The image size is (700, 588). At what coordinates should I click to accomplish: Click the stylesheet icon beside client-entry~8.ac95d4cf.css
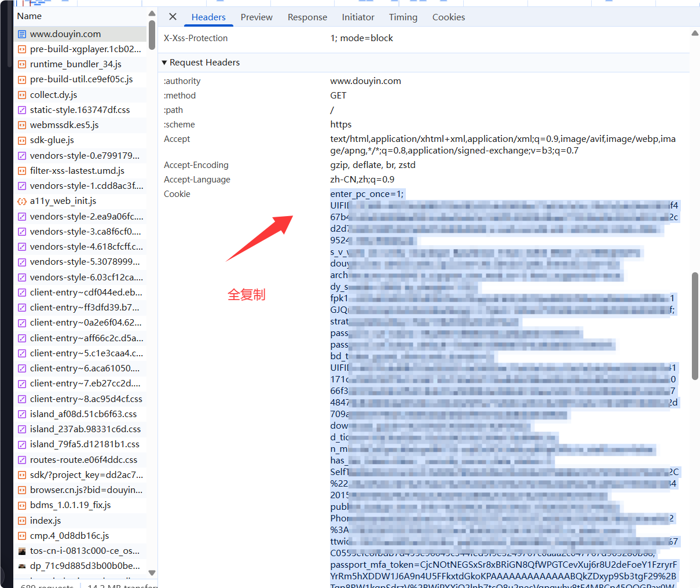pos(22,399)
